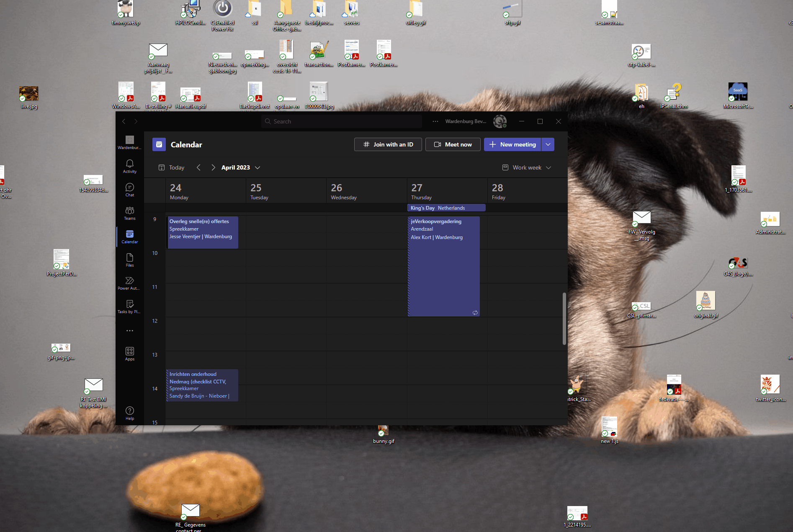Open the Work week view dropdown

coord(527,167)
